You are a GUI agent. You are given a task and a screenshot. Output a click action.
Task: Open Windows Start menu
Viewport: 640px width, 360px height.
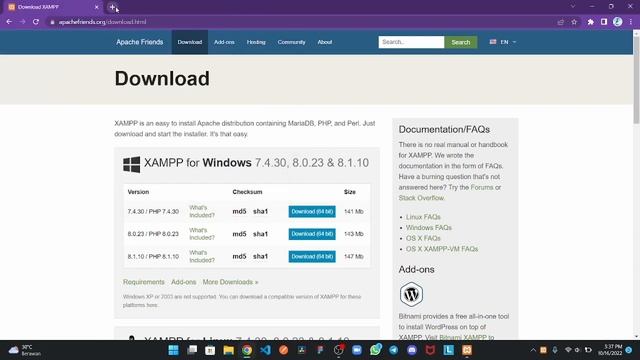click(x=173, y=350)
